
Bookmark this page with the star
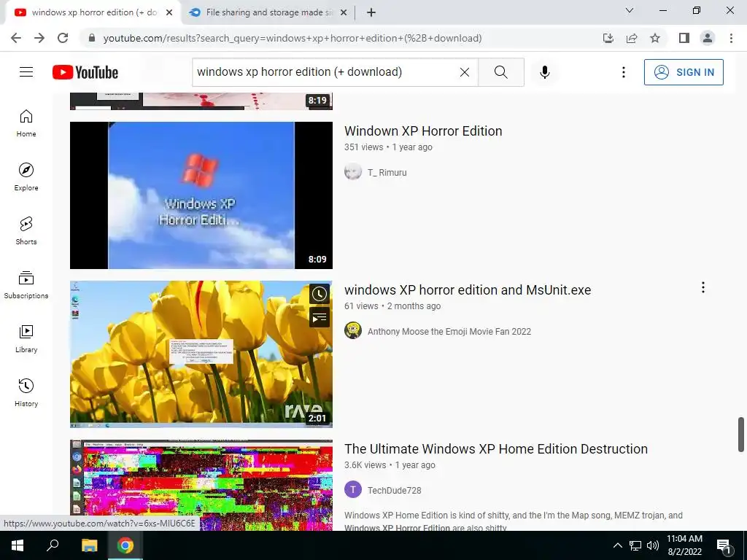(655, 38)
